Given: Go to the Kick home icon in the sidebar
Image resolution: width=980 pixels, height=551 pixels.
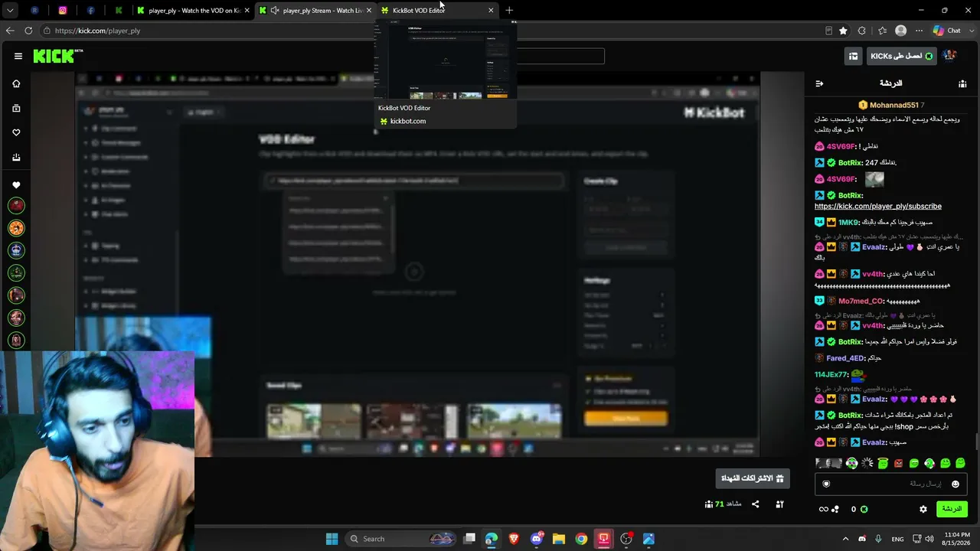Looking at the screenshot, I should 16,83.
